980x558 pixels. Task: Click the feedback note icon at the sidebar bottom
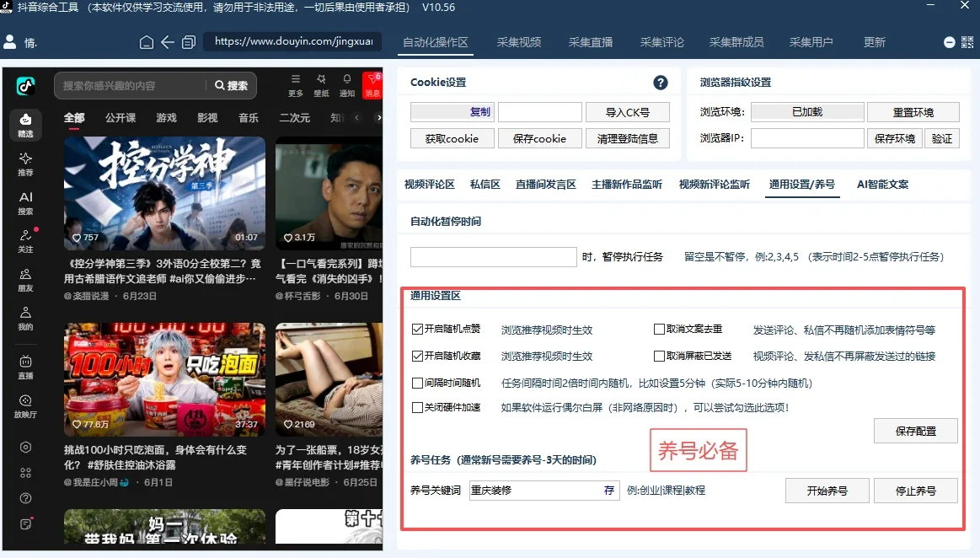point(25,524)
